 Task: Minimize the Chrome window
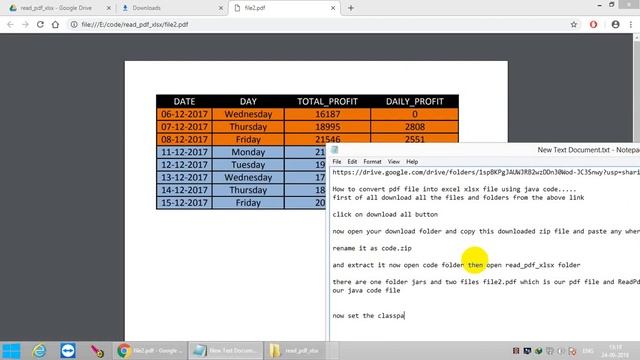tap(599, 5)
